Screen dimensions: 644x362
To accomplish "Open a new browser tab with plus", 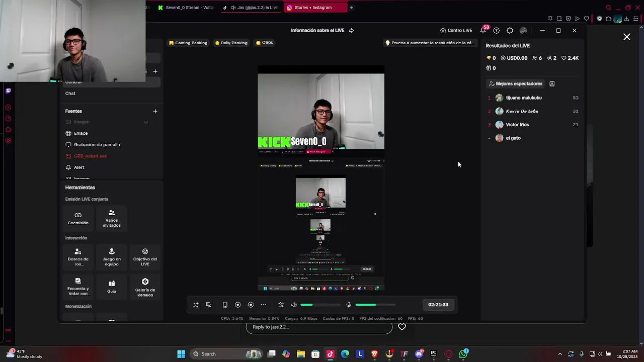I will click(352, 8).
